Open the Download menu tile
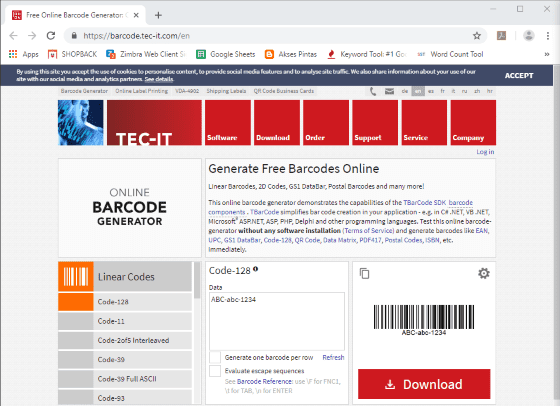The width and height of the screenshot is (560, 406). [277, 122]
